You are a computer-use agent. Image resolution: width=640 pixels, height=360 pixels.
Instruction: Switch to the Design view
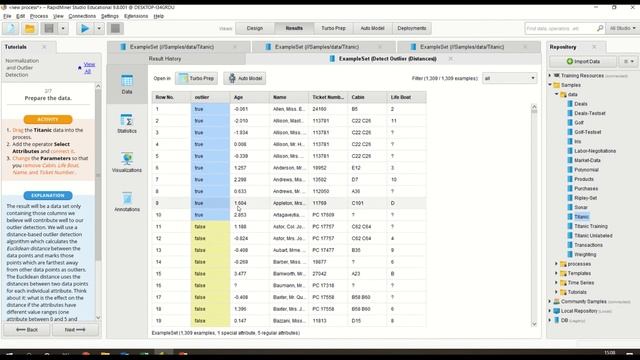tap(255, 28)
